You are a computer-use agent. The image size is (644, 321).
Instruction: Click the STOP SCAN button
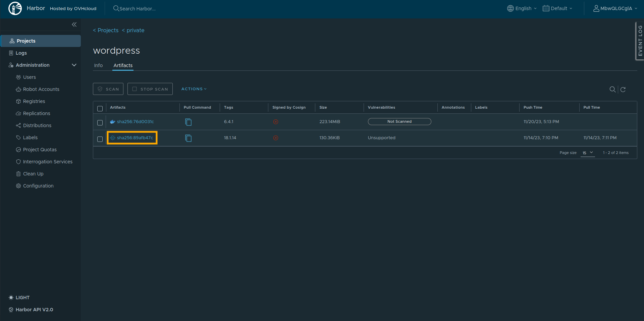tap(150, 89)
